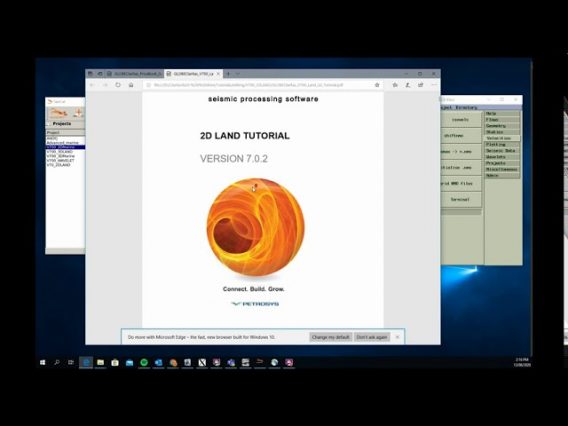The image size is (568, 426).
Task: Open the Files menu in right panel
Action: point(502,120)
